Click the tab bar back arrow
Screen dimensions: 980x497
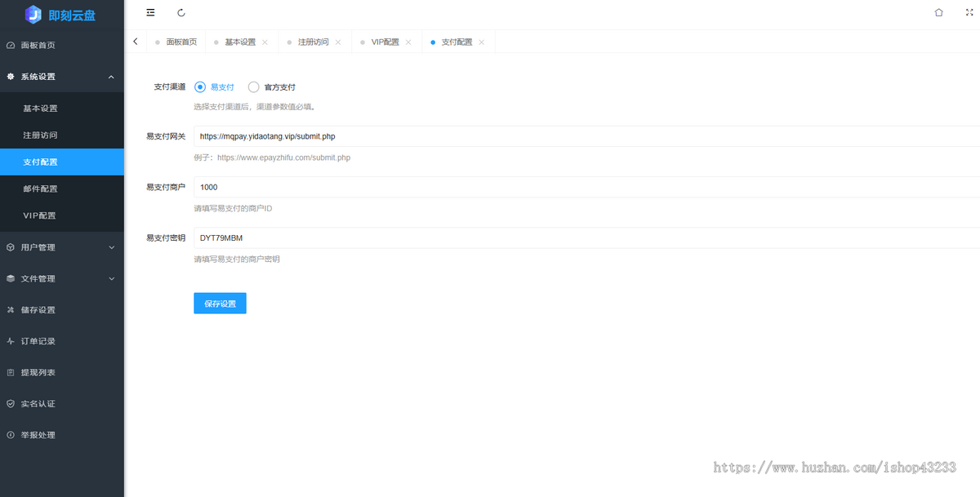[135, 42]
